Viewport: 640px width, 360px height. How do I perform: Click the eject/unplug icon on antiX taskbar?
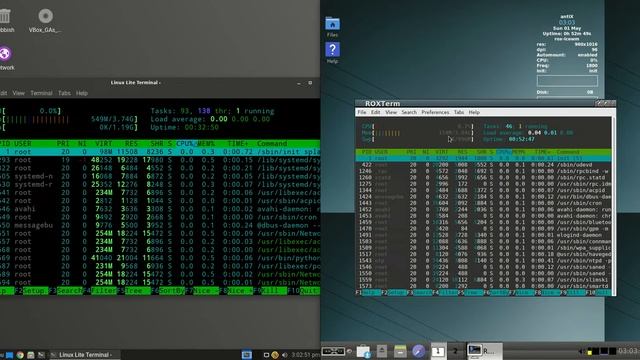(x=382, y=351)
